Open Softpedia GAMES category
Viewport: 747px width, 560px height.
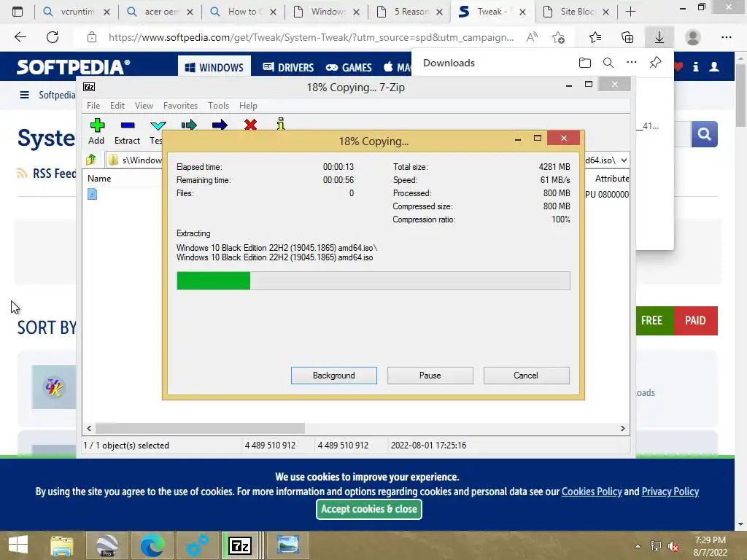click(349, 67)
